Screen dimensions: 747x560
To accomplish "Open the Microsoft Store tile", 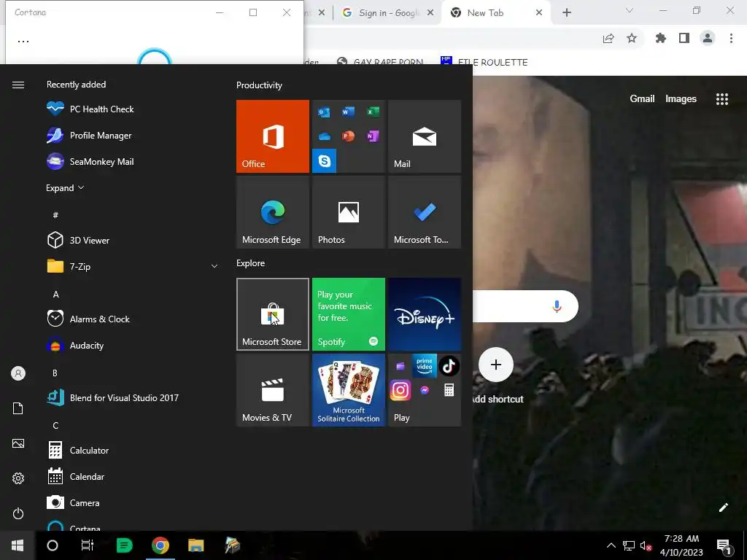I will click(x=273, y=314).
